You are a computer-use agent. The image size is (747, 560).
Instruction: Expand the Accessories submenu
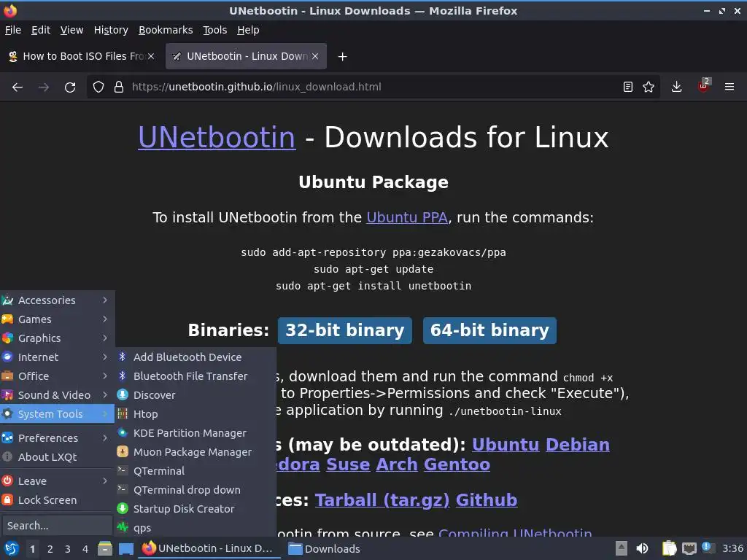[x=57, y=300]
